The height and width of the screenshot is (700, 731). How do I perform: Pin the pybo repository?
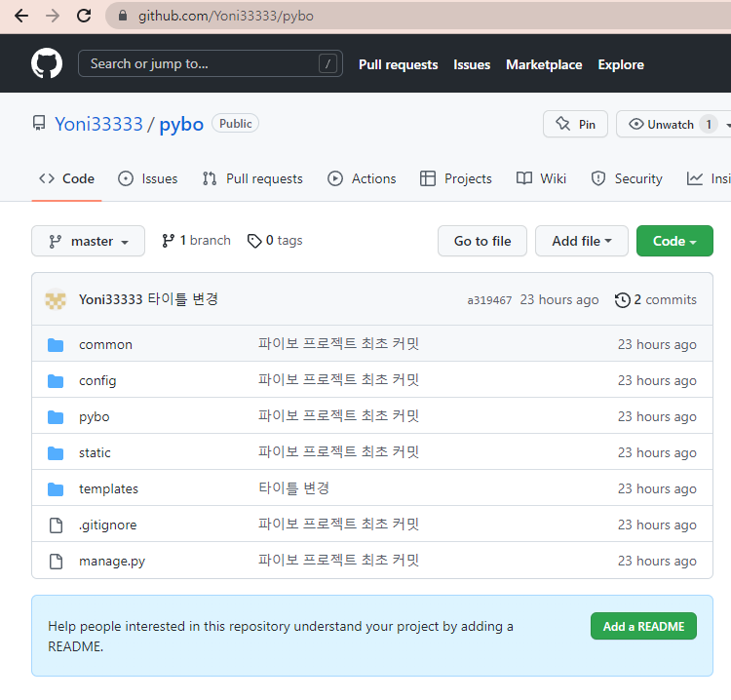click(575, 124)
